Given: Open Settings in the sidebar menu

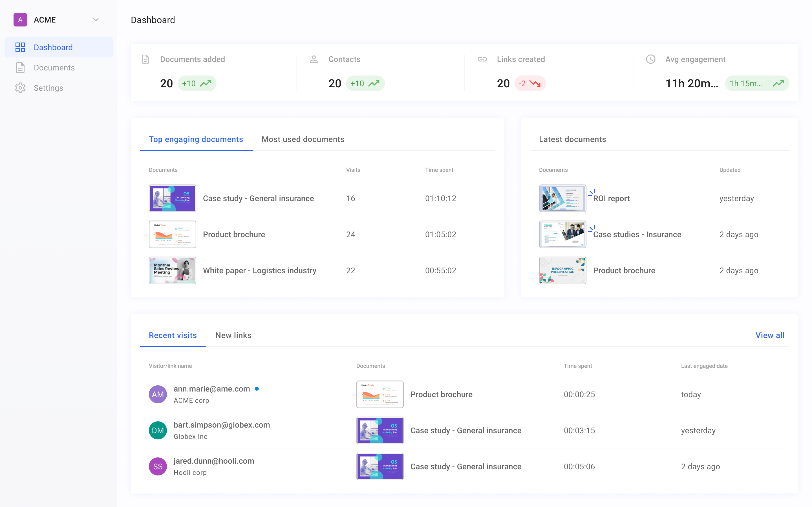Looking at the screenshot, I should pyautogui.click(x=48, y=88).
